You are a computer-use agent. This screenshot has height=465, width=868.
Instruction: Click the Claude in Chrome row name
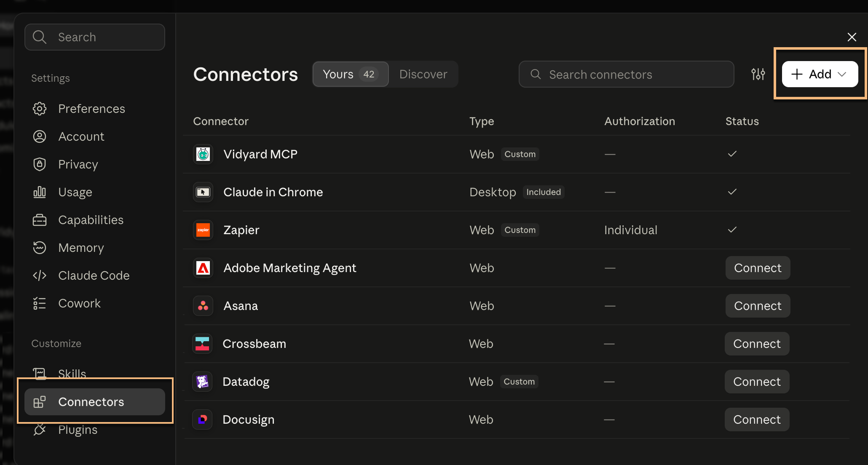[273, 192]
